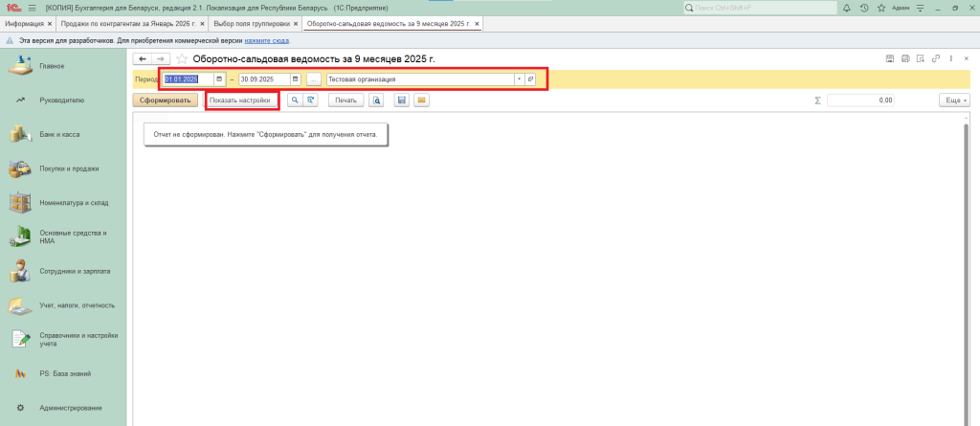Click the back arrow navigation button

point(143,59)
